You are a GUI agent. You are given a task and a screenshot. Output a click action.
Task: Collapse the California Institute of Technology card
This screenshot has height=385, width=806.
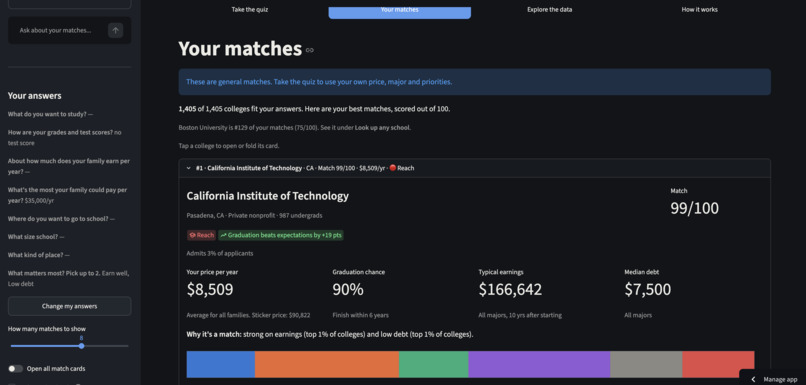coord(474,168)
